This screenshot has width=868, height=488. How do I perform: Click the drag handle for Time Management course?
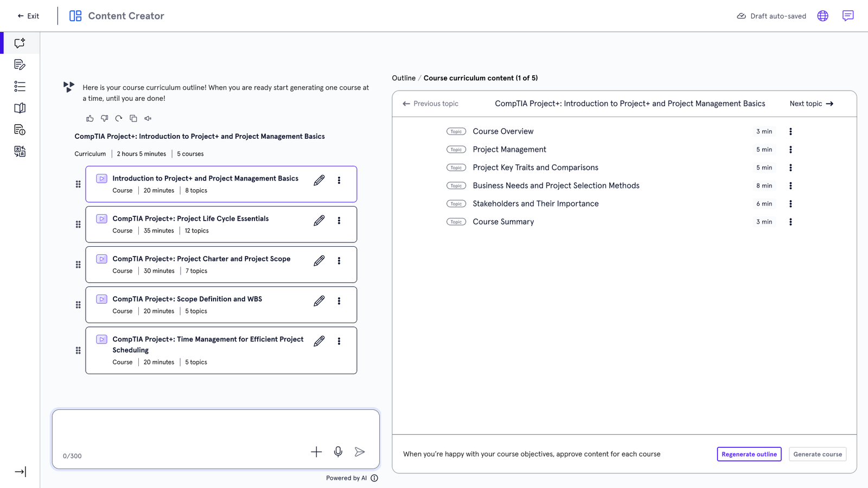point(78,350)
